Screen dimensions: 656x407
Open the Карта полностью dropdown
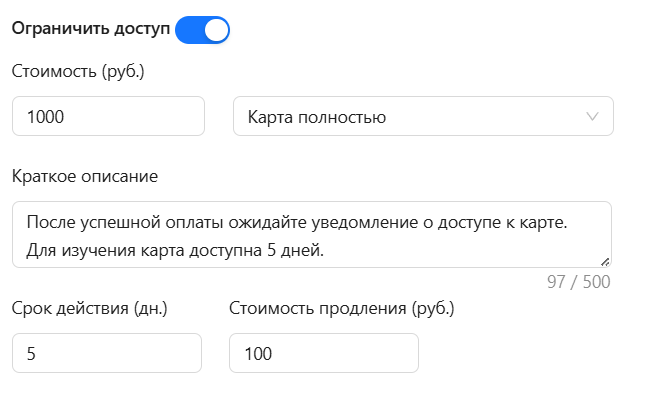(422, 117)
